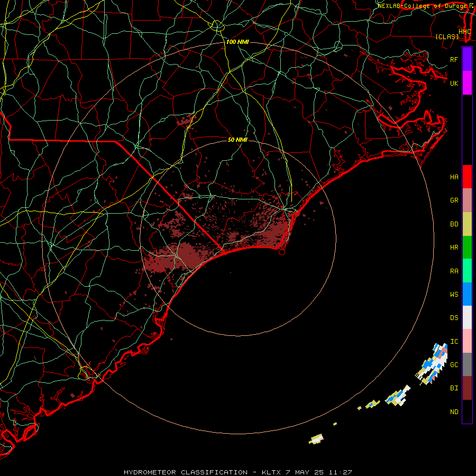Click the "BD" legend label
The image size is (476, 476).
(x=454, y=224)
